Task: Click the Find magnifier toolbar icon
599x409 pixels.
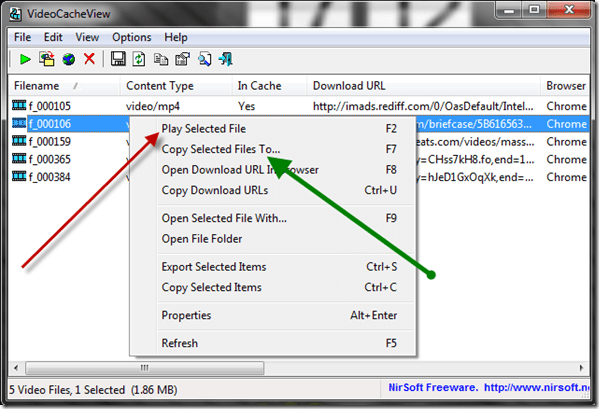Action: (204, 59)
